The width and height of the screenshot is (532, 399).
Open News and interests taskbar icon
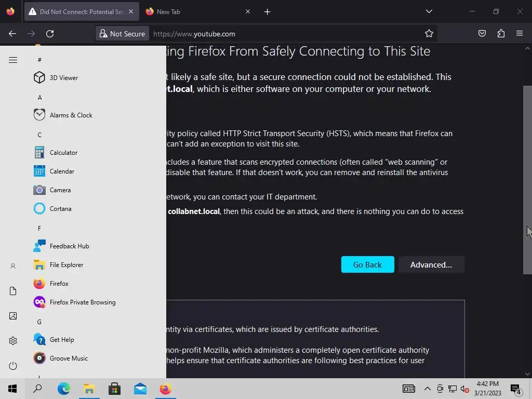[408, 389]
